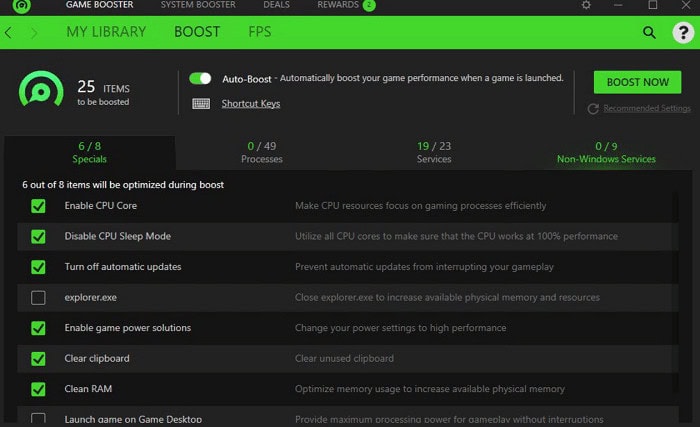
Task: Click 'Optimize memory usage' description
Action: [429, 389]
